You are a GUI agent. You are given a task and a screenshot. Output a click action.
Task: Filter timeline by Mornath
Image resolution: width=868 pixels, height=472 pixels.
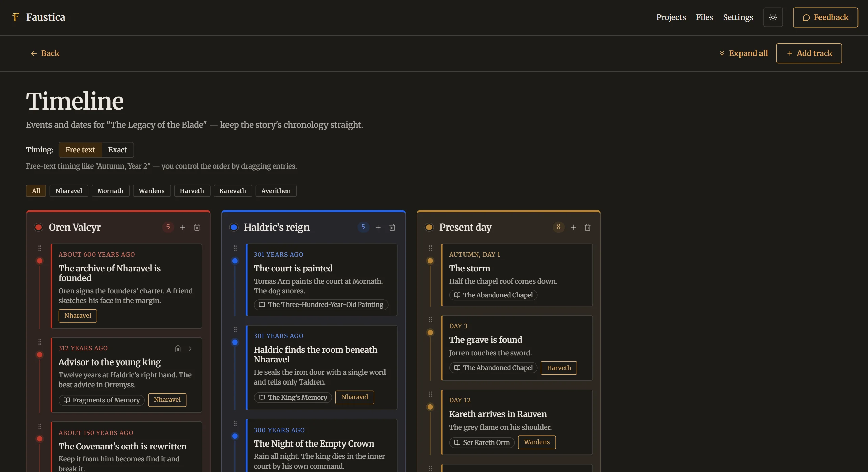tap(111, 191)
